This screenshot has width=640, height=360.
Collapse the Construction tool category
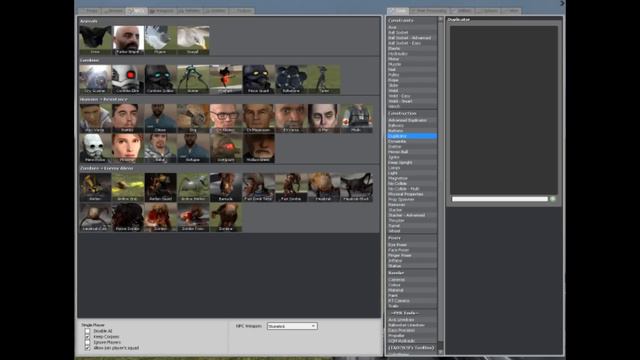click(x=411, y=113)
